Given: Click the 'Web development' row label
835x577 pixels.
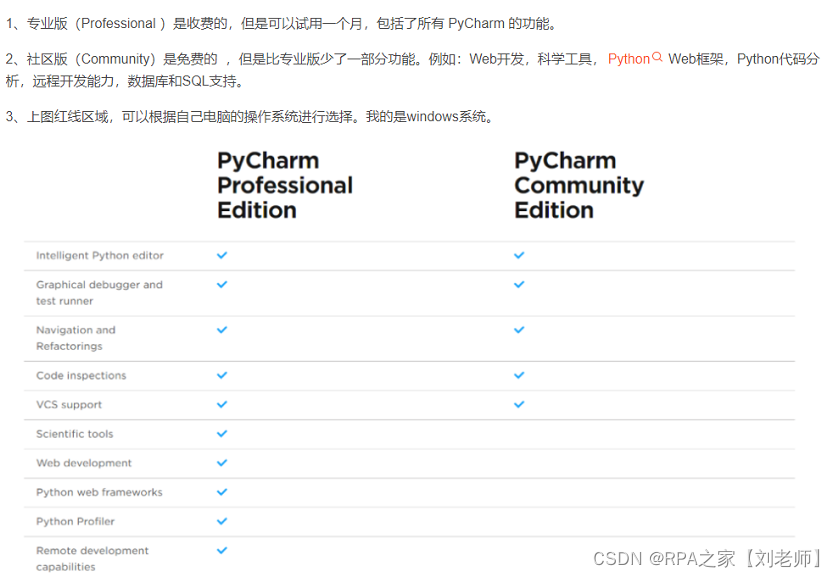Looking at the screenshot, I should [84, 463].
